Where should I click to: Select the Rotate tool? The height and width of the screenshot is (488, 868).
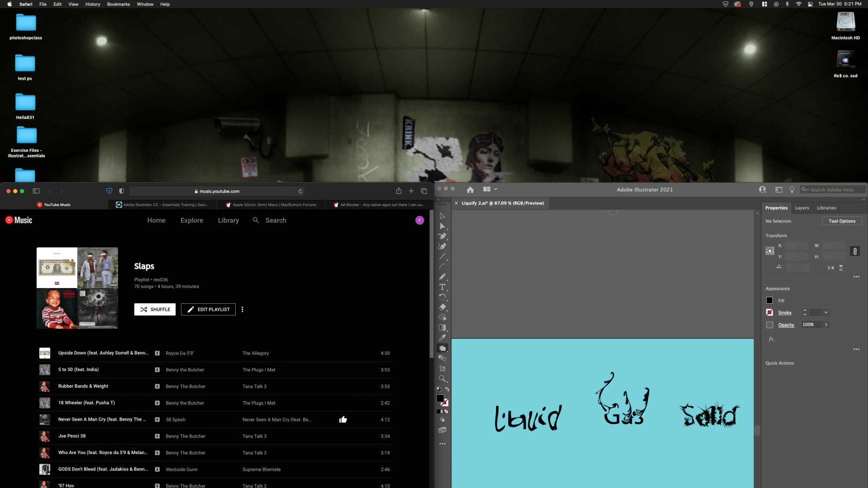(442, 297)
